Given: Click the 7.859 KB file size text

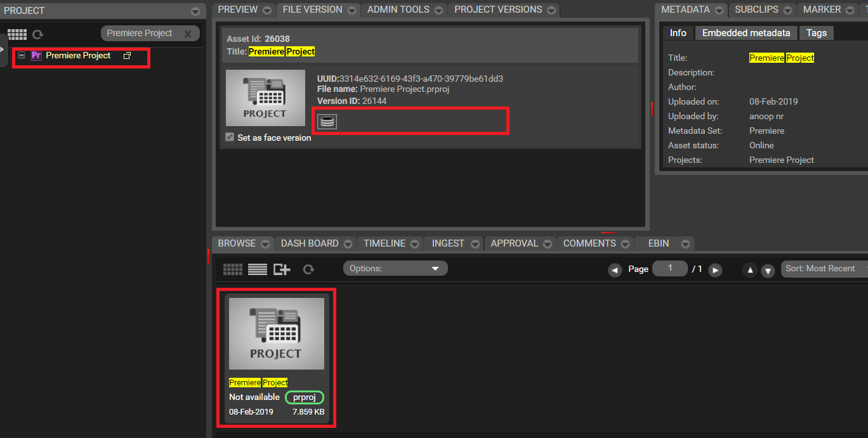Looking at the screenshot, I should [308, 411].
